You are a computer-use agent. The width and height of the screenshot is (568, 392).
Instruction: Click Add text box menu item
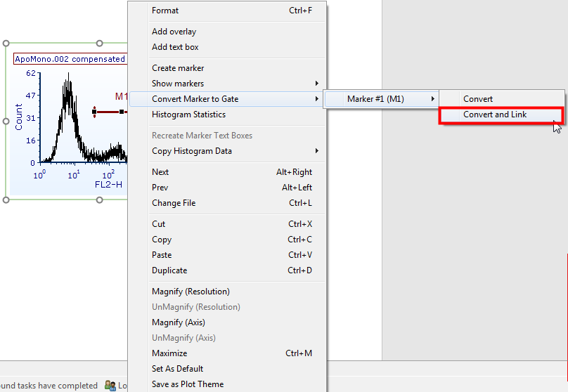coord(175,47)
